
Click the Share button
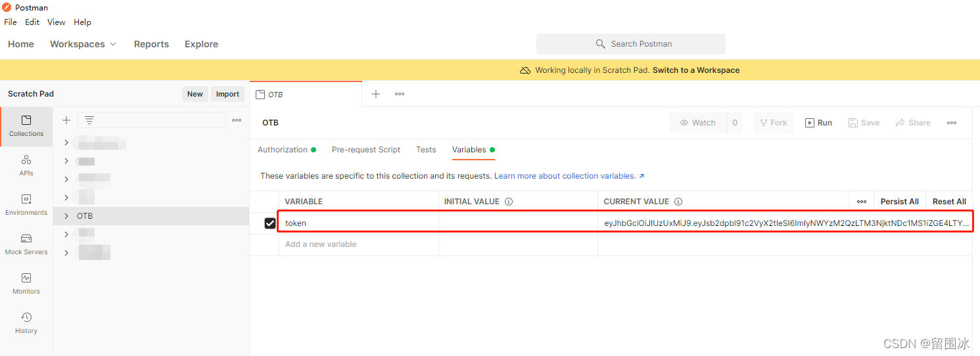point(913,123)
